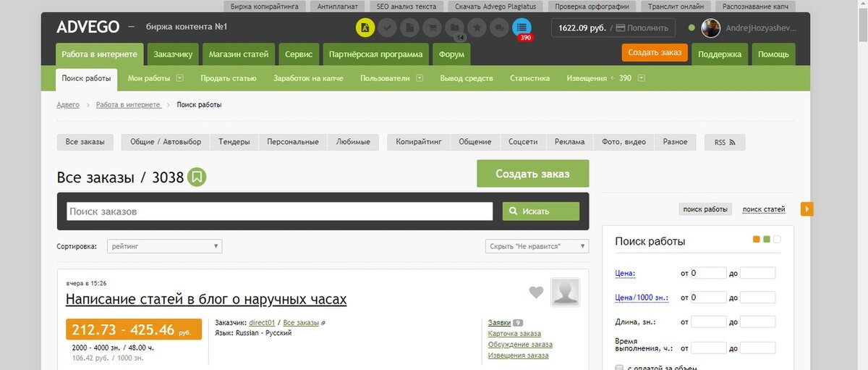
Task: Expand the Пользователи dropdown arrow
Action: [x=419, y=78]
